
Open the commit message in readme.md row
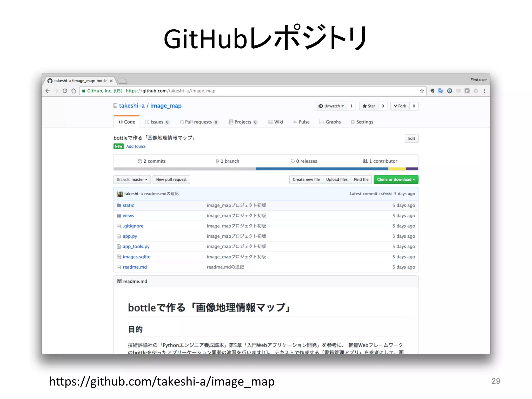click(x=225, y=267)
